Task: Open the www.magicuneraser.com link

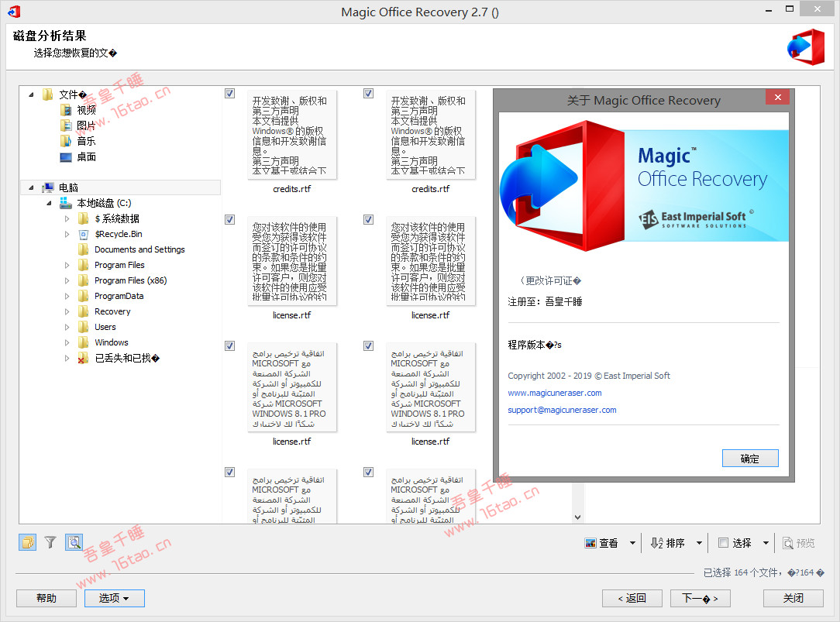Action: pyautogui.click(x=554, y=393)
